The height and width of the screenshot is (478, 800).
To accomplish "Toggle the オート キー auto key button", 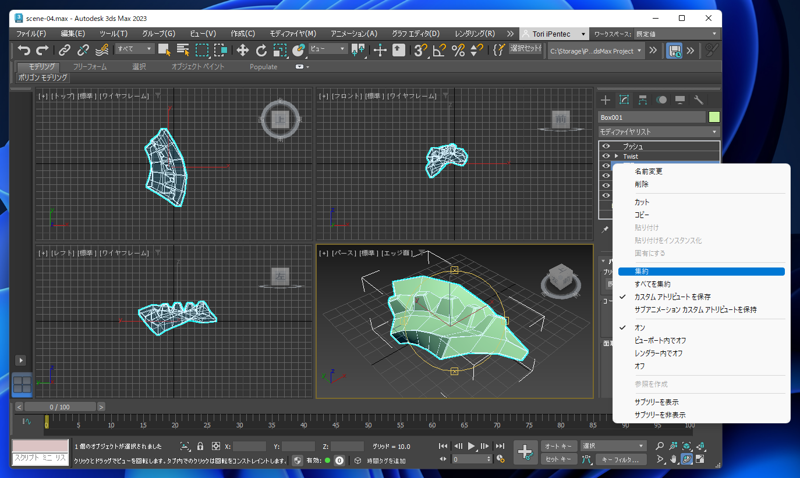I will (x=559, y=446).
